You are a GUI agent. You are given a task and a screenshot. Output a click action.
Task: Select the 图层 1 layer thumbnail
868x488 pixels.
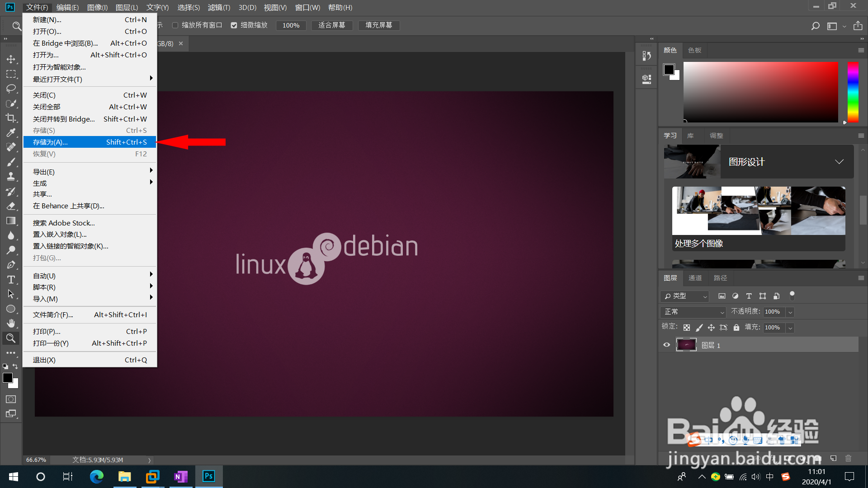[686, 345]
